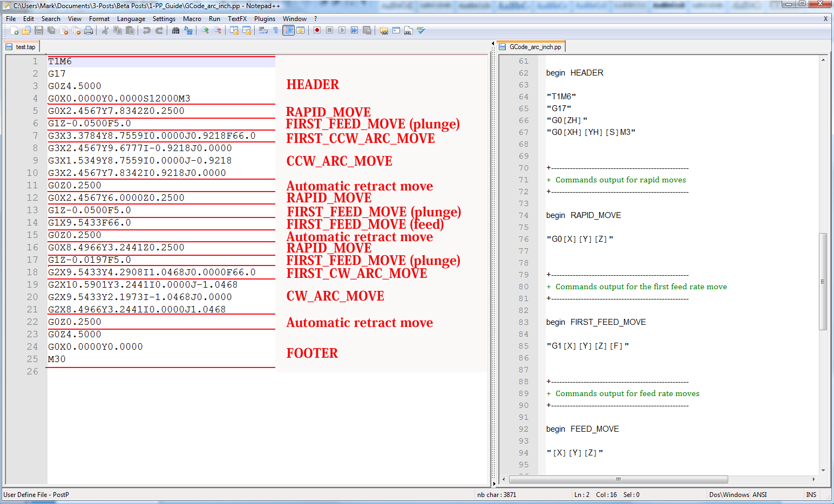
Task: Click the up arrow of the right pane scrollbar
Action: 823,60
